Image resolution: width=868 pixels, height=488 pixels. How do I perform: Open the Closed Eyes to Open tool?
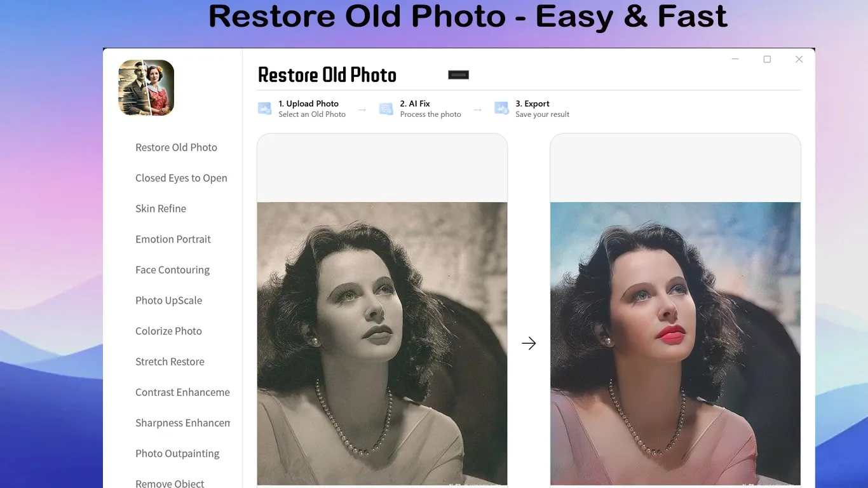click(181, 178)
